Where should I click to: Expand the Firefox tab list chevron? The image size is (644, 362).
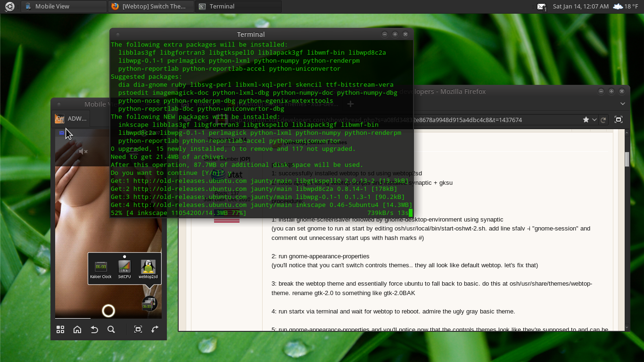click(623, 104)
